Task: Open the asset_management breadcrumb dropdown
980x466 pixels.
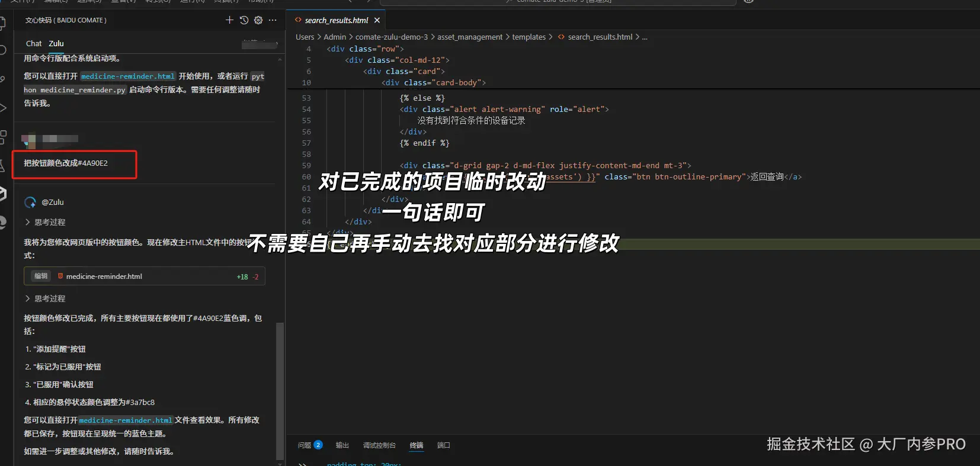Action: [470, 37]
